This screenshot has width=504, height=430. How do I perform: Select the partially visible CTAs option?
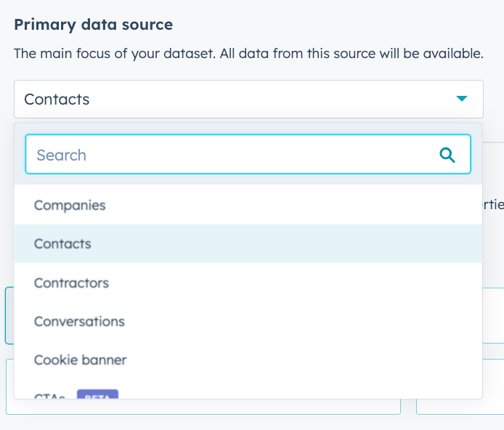pos(49,396)
